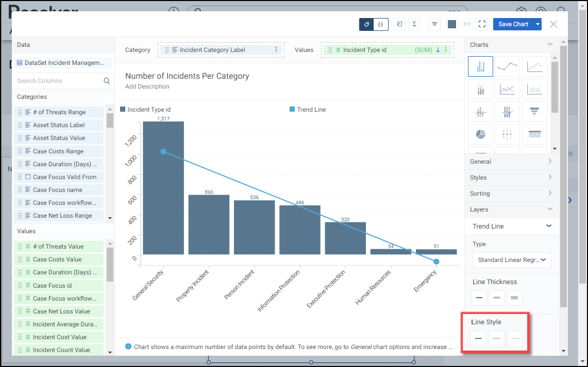Open the filter icon in top toolbar
This screenshot has width=588, height=367.
tap(434, 24)
